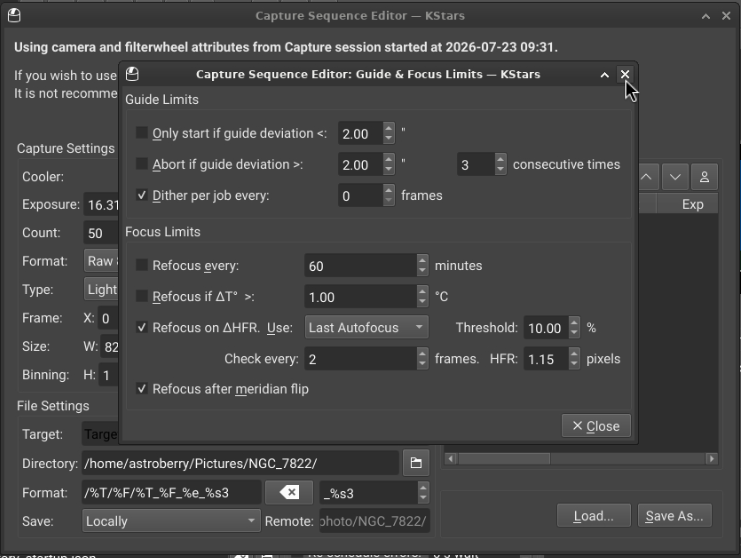This screenshot has width=741, height=558.
Task: Browse for directory with folder icon
Action: click(416, 463)
